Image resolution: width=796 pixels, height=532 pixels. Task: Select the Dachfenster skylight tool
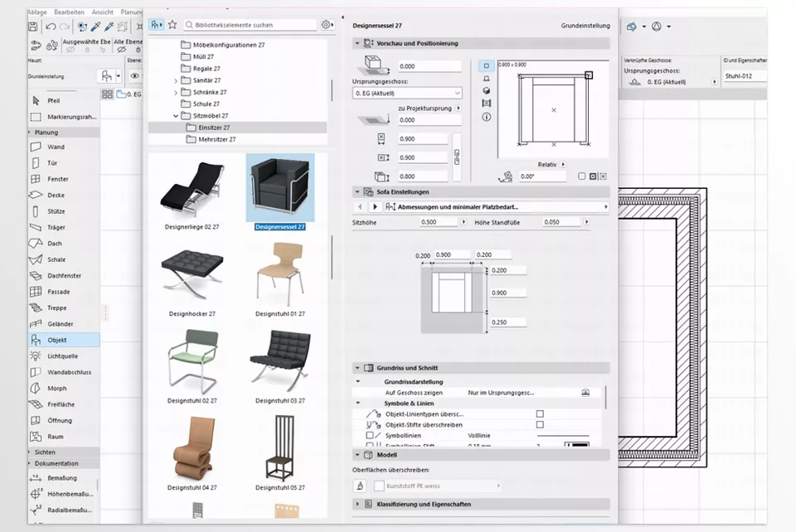pos(64,275)
